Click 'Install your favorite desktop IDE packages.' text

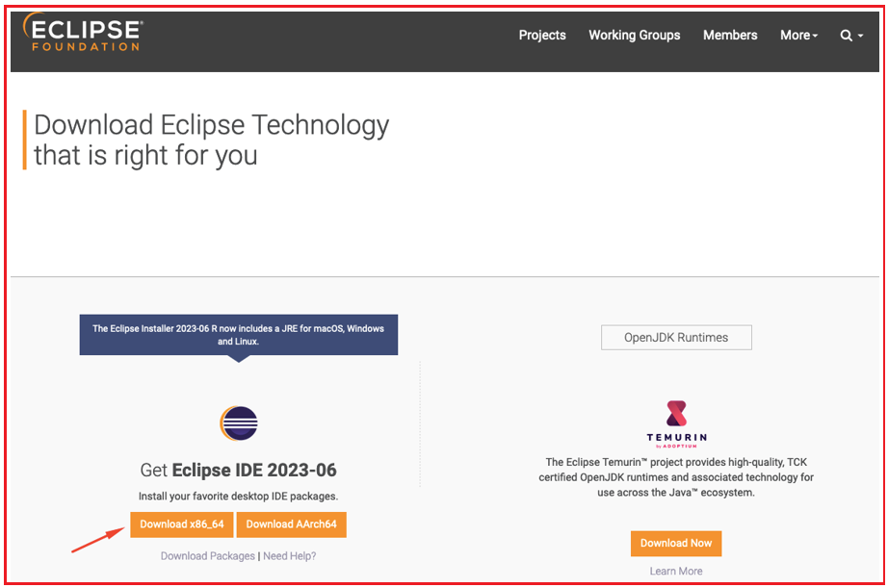click(x=239, y=496)
